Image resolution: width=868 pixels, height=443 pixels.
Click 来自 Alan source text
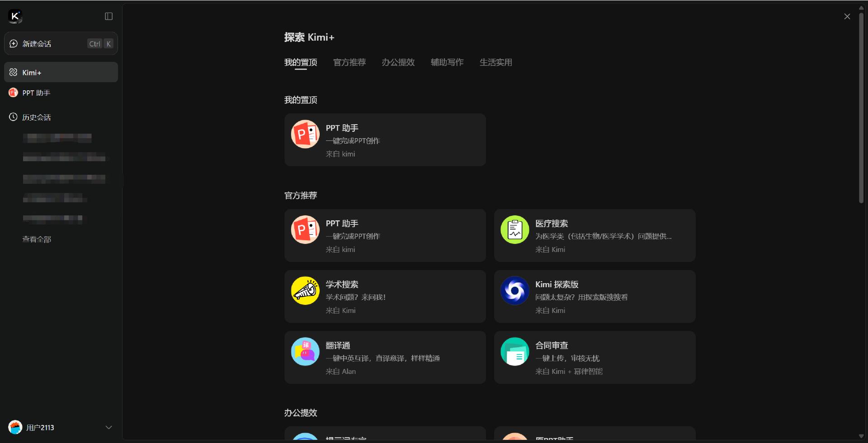coord(341,371)
